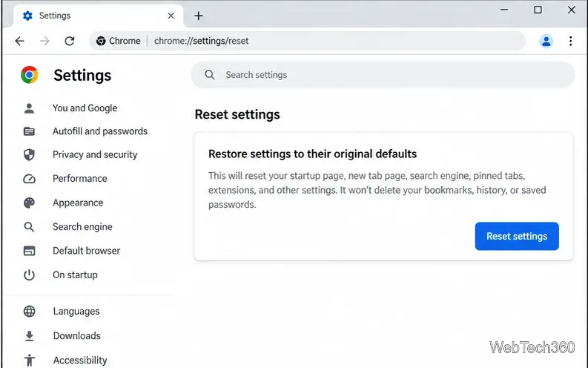Image resolution: width=588 pixels, height=368 pixels.
Task: Open the profile avatar icon
Action: 546,41
